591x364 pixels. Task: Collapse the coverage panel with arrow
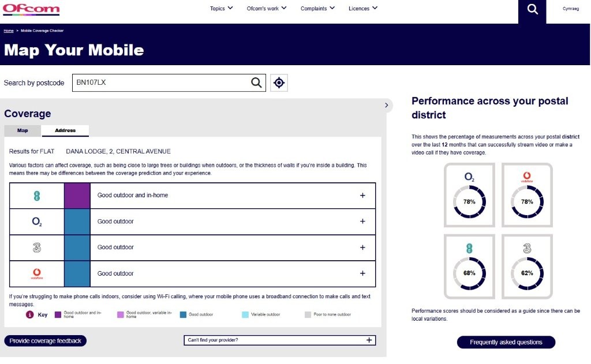(x=386, y=105)
